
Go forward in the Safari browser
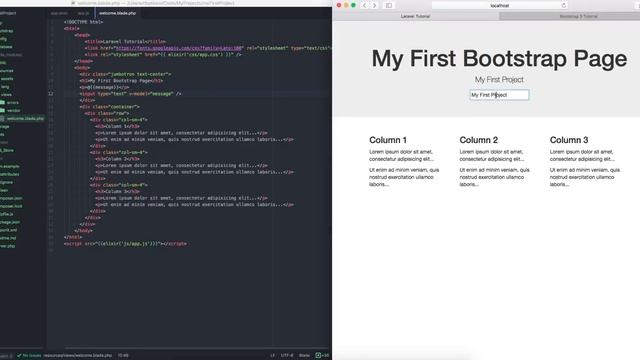(374, 6)
